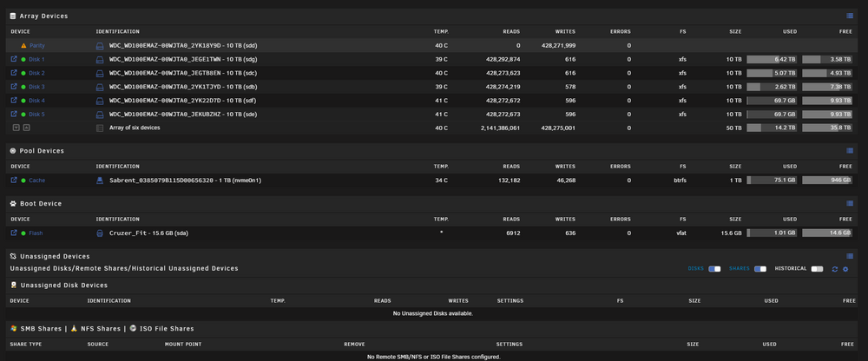The height and width of the screenshot is (361, 868).
Task: Enable the HISTORICAL switch
Action: tap(817, 269)
